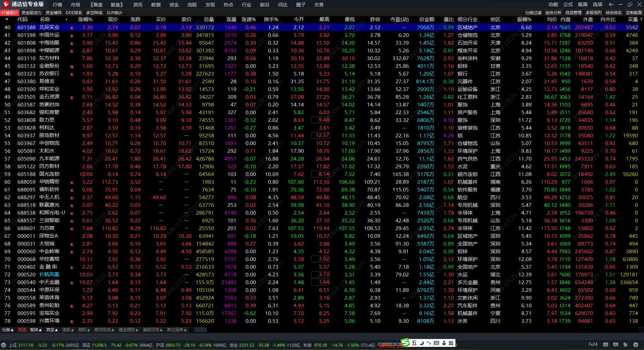Viewport: 644px width, 350px height.
Task: Open the 市场 menu
Action: tap(75, 5)
